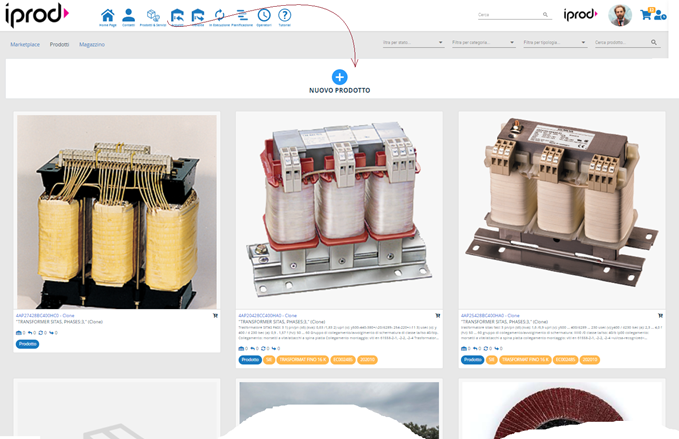Click small iprod logo near avatar
The height and width of the screenshot is (439, 679).
pyautogui.click(x=580, y=15)
